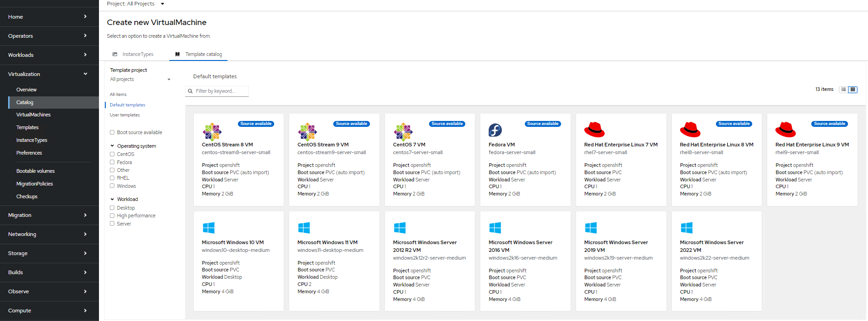Open the Project: All Projects dropdown
Screen dimensions: 868x321
tap(135, 4)
